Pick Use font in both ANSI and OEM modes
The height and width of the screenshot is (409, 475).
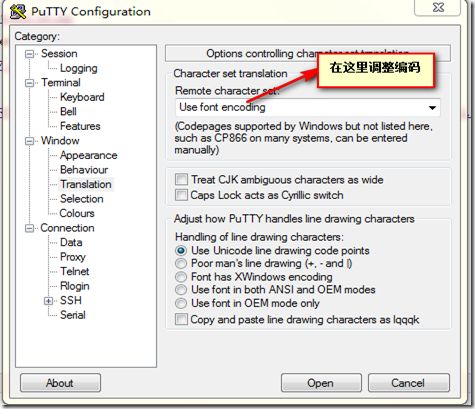click(x=181, y=290)
